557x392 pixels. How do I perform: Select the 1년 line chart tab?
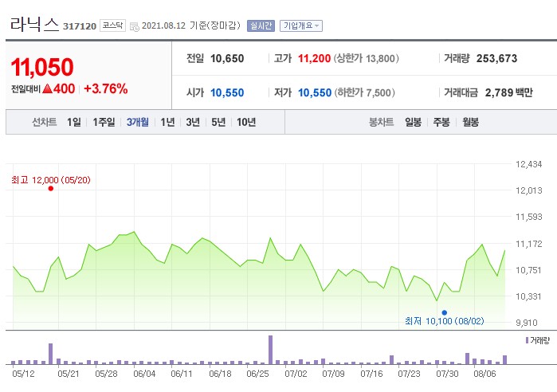point(167,122)
